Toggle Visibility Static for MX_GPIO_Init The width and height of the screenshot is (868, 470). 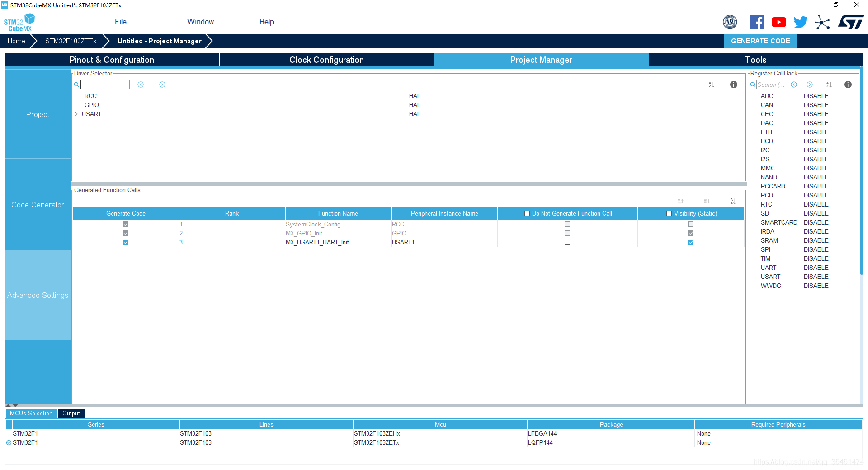tap(691, 233)
